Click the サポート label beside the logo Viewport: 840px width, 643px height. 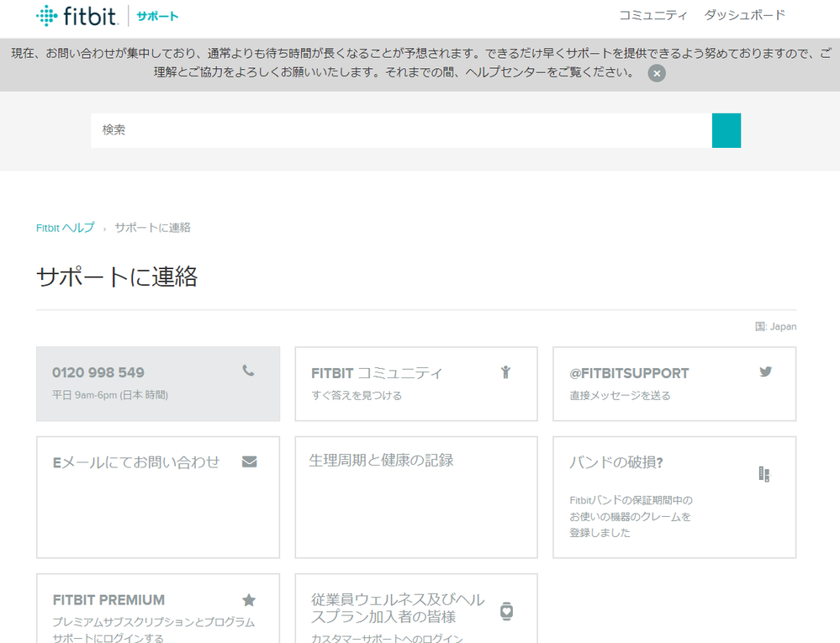(x=157, y=16)
